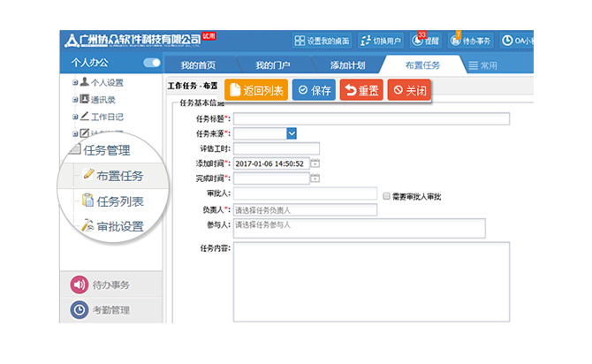592x364 pixels.
Task: Open calendar picker next to 完成时间
Action: tap(315, 178)
